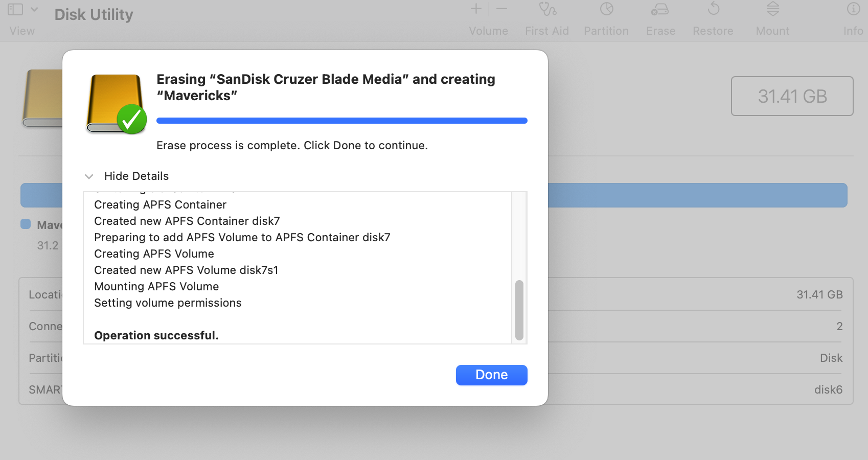Click the "Created new APFS Container disk7" line
This screenshot has height=460, width=868.
click(187, 221)
